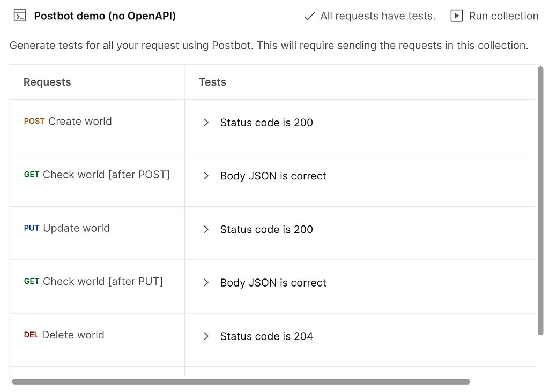Open the DEL Delete world request
The image size is (549, 392).
(64, 335)
